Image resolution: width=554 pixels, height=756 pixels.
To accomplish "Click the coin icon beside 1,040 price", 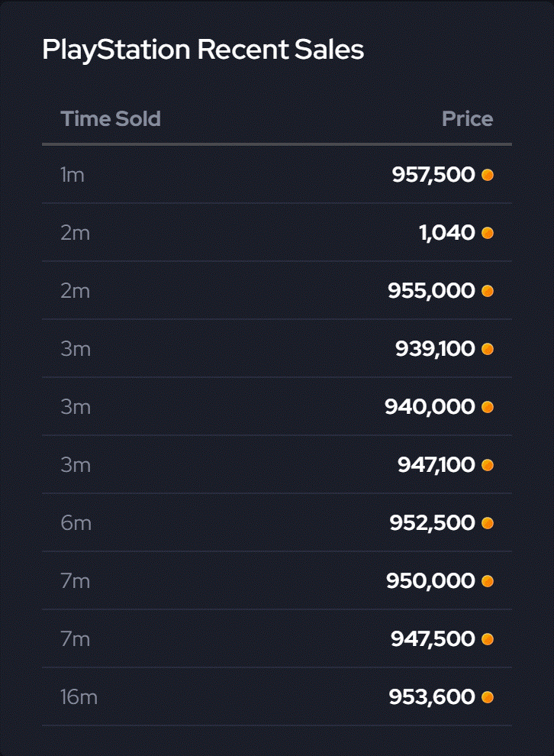I will 488,233.
